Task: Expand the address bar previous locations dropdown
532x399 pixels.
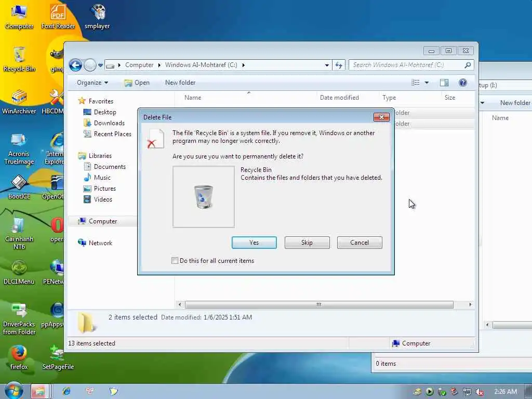Action: point(327,65)
